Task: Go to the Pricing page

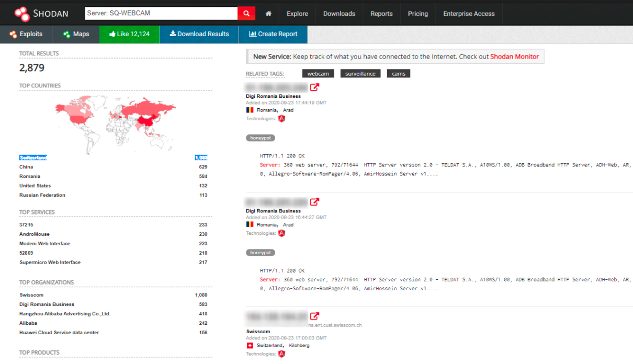Action: point(418,14)
